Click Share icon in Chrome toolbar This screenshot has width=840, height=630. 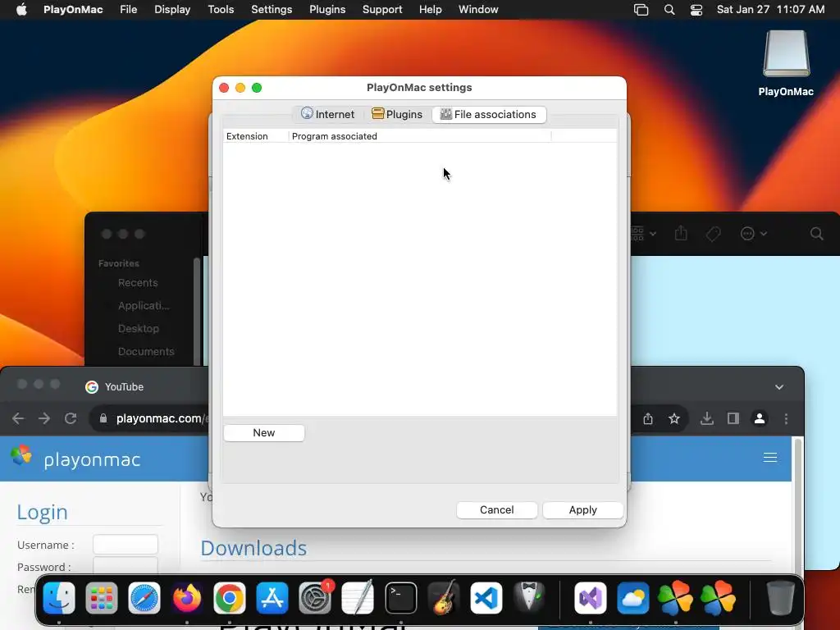(x=648, y=418)
